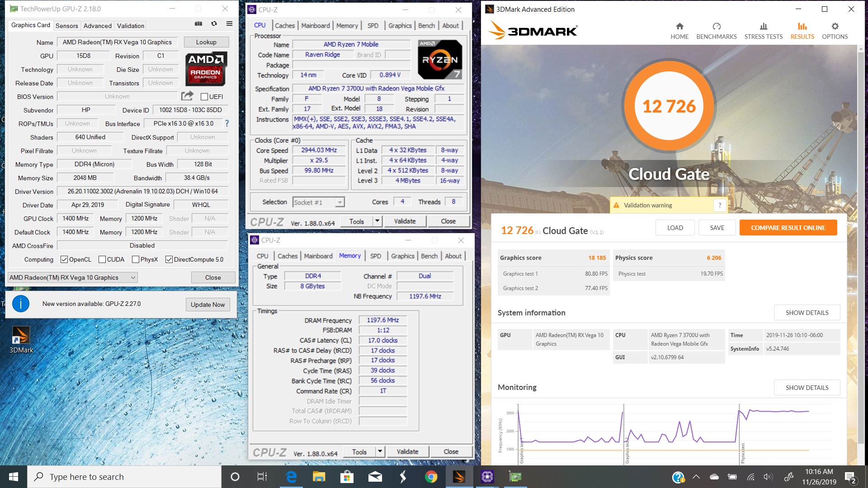
Task: Open Tools dropdown arrow in bottom CPU-Z window
Action: (x=380, y=452)
